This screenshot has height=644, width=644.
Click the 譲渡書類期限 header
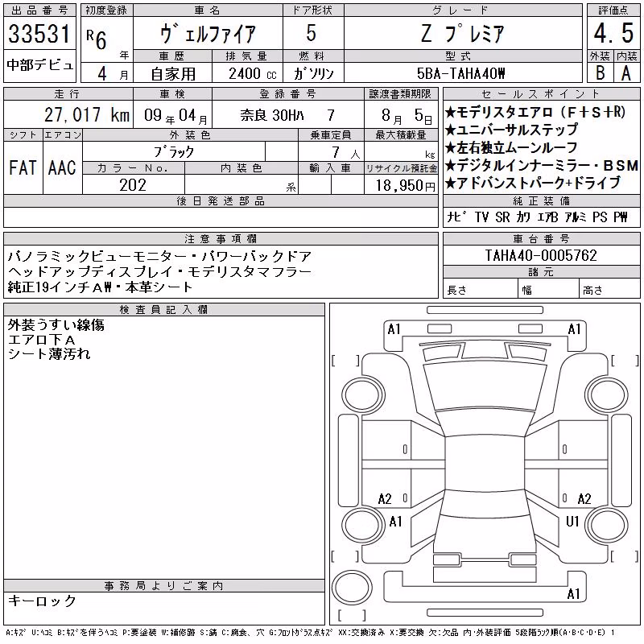400,93
